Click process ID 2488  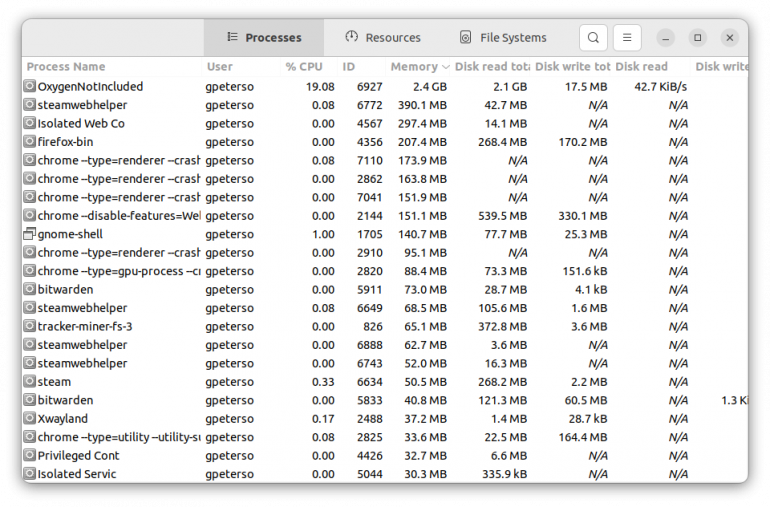[x=369, y=419]
